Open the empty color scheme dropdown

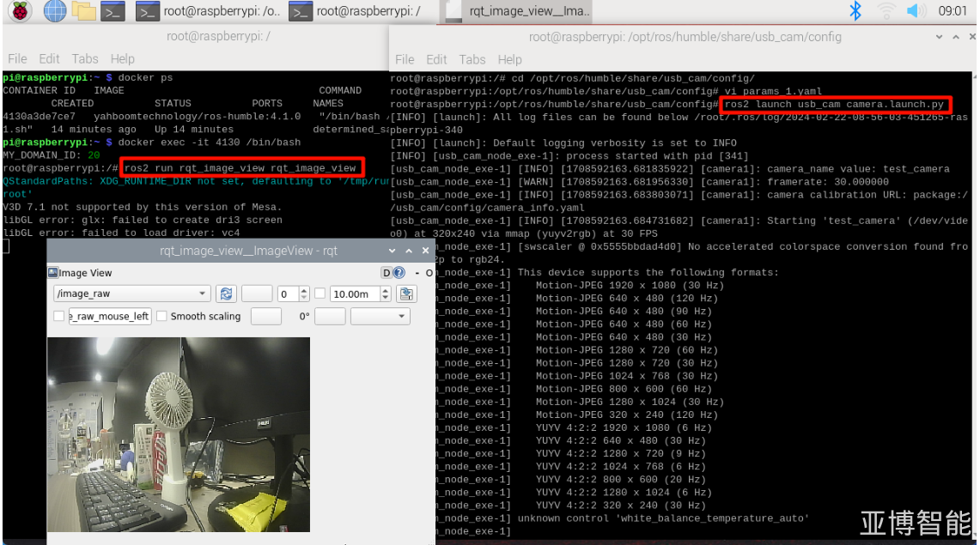click(380, 317)
